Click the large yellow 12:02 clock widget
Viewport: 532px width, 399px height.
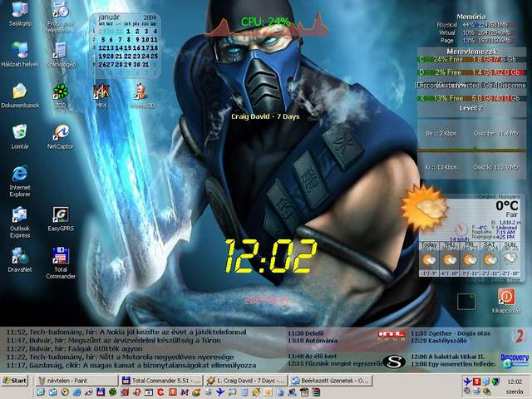pyautogui.click(x=271, y=255)
